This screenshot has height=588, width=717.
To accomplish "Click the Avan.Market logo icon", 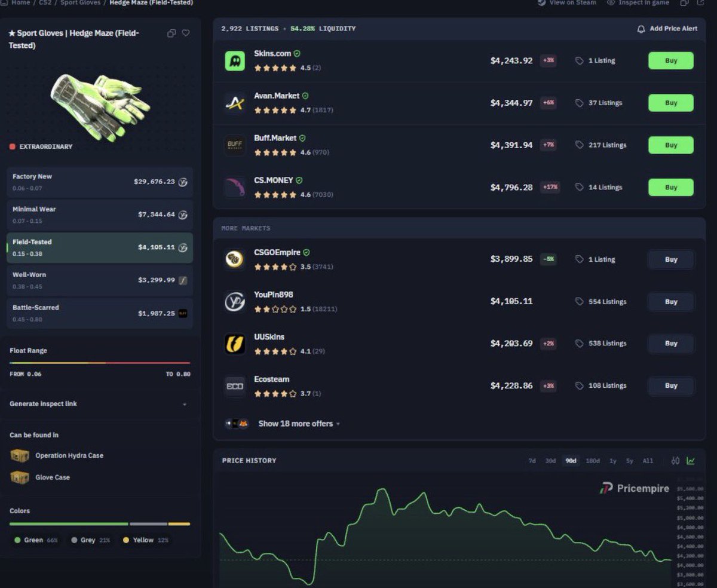I will [235, 103].
